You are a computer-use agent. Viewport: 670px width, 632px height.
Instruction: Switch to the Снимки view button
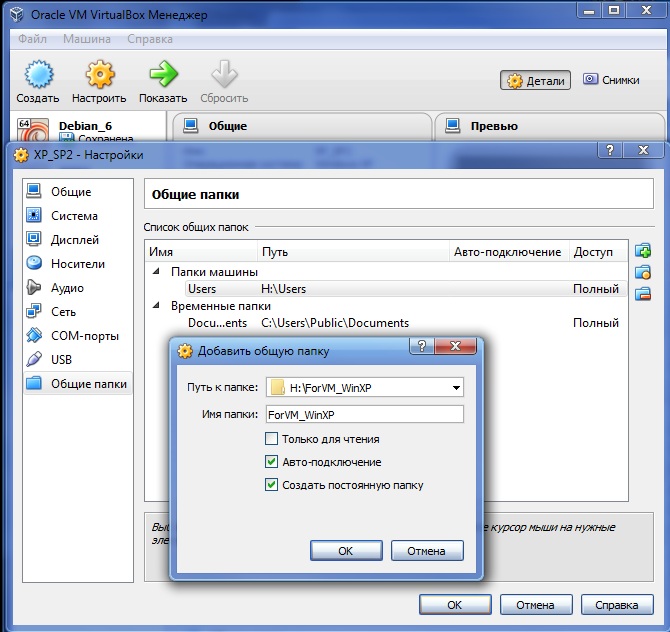[x=611, y=80]
